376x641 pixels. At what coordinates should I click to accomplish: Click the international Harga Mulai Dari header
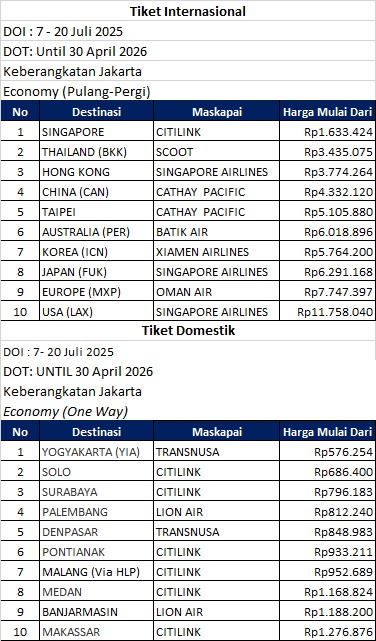click(x=328, y=112)
